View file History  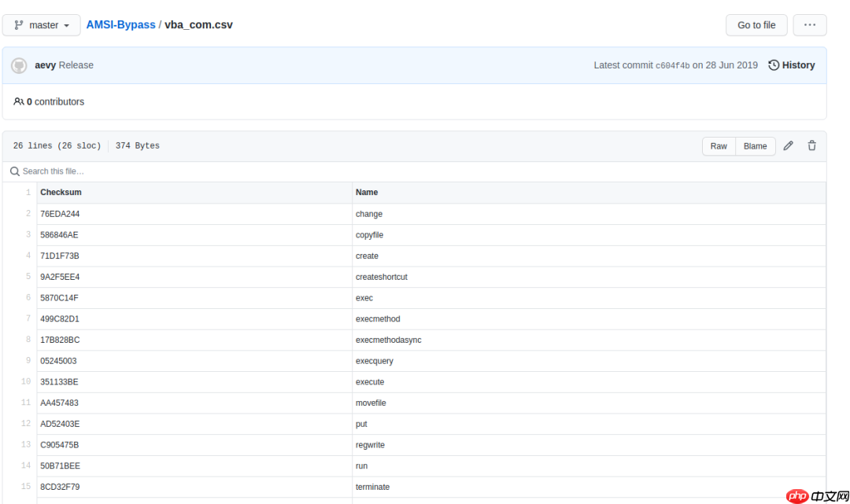(x=792, y=65)
